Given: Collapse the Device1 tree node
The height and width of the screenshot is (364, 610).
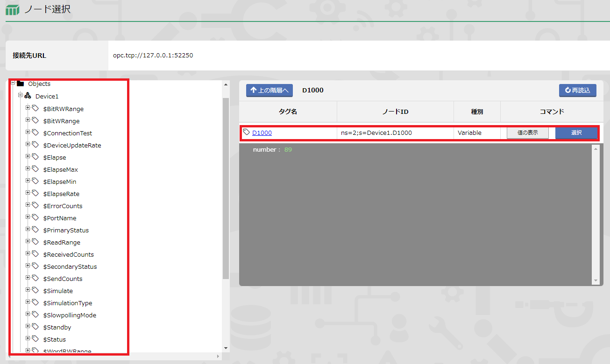Looking at the screenshot, I should 20,95.
